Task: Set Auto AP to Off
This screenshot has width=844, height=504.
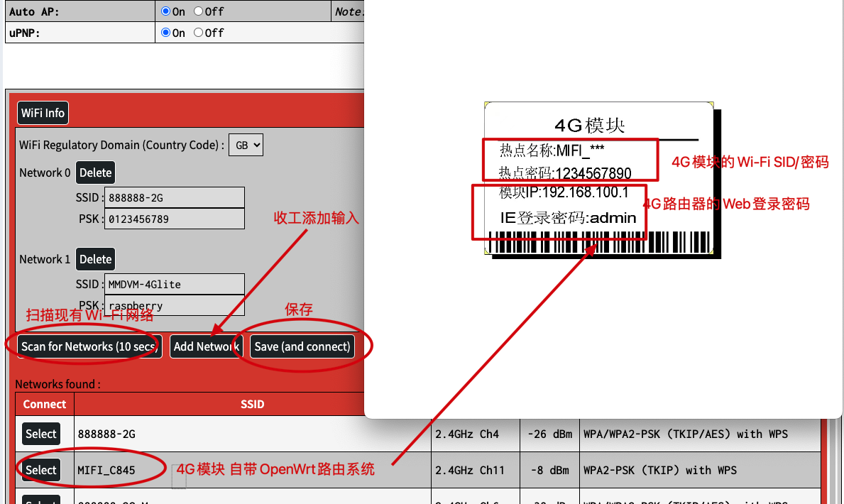Action: (x=199, y=11)
